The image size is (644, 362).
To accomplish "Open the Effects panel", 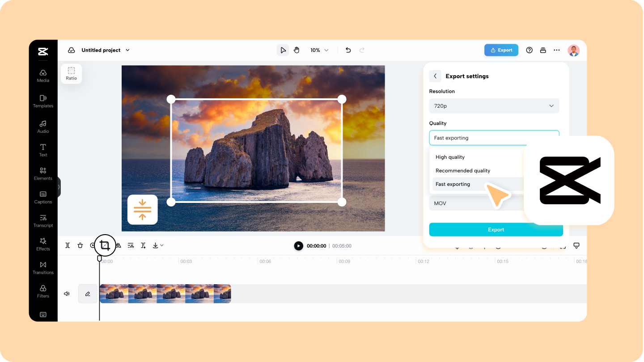I will tap(42, 244).
